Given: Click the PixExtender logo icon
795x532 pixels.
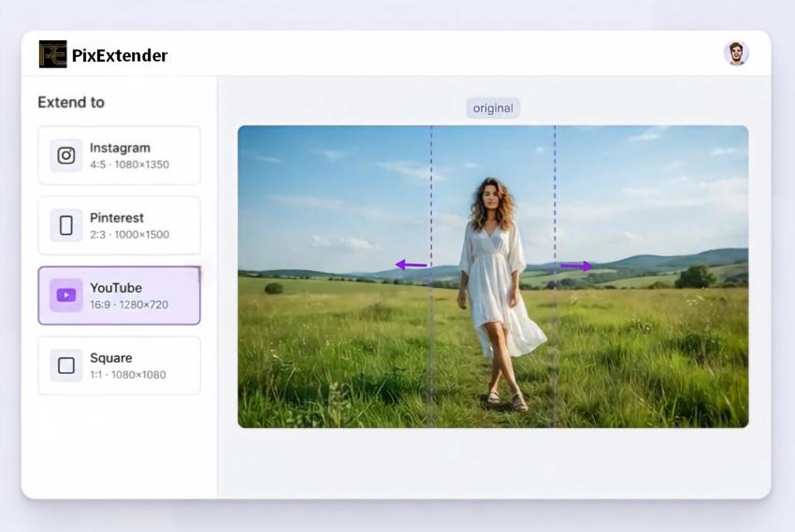Looking at the screenshot, I should (x=52, y=54).
